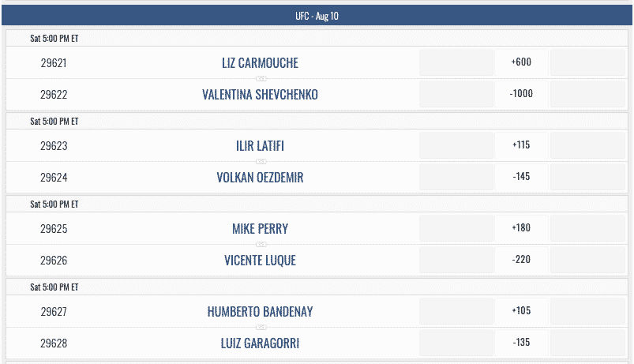Choose Vicente Luque -220 odds
The image size is (634, 364).
(521, 260)
